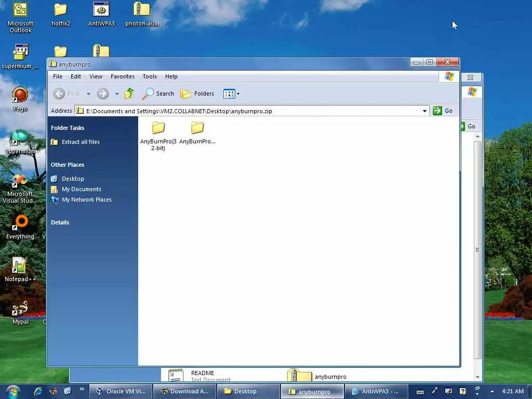Select Everything desktop shortcut

pyautogui.click(x=20, y=227)
